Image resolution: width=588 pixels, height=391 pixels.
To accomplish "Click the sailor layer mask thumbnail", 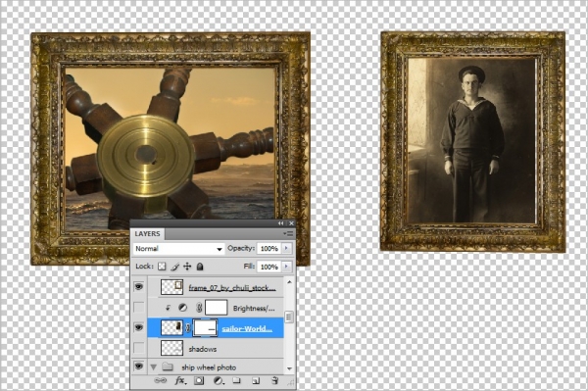I will click(205, 328).
